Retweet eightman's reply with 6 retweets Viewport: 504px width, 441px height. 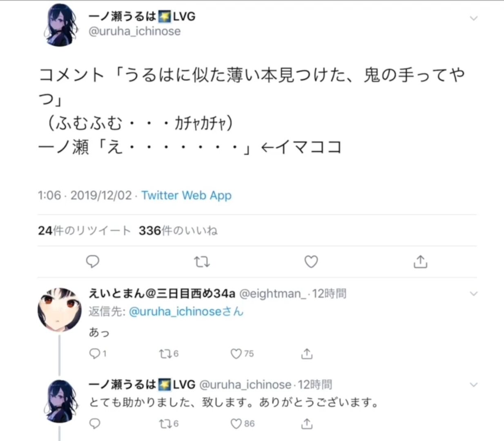pos(169,354)
